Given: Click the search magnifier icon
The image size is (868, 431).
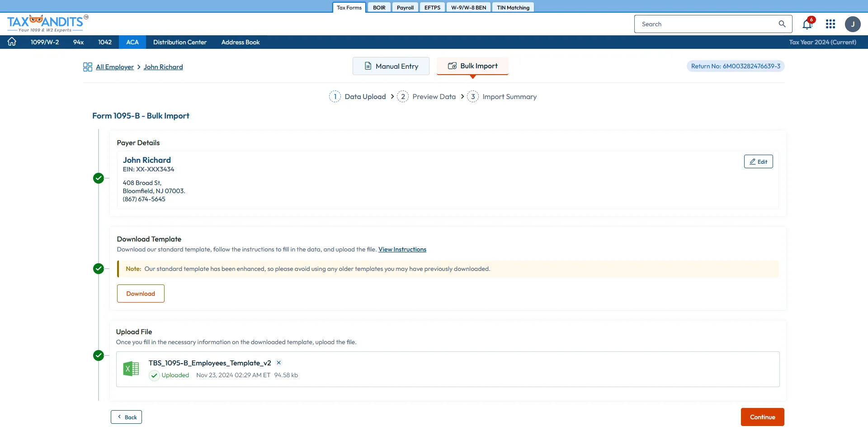Looking at the screenshot, I should pyautogui.click(x=782, y=24).
